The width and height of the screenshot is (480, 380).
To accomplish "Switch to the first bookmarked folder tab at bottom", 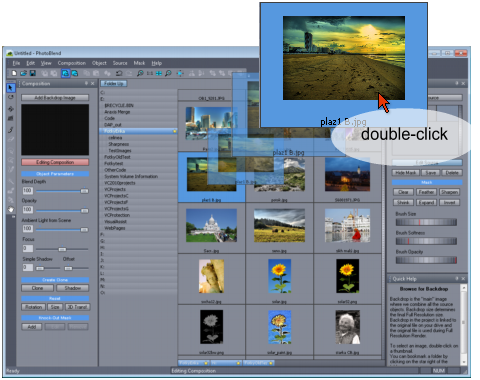I will (194, 363).
